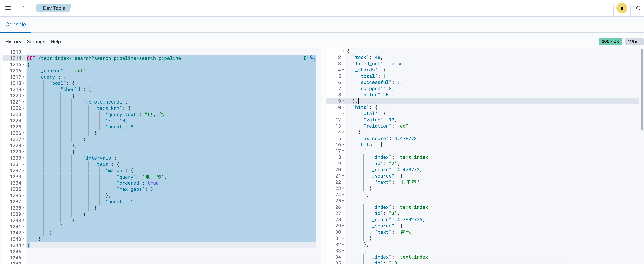Image resolution: width=644 pixels, height=264 pixels.
Task: Open the Help menu item
Action: point(56,42)
